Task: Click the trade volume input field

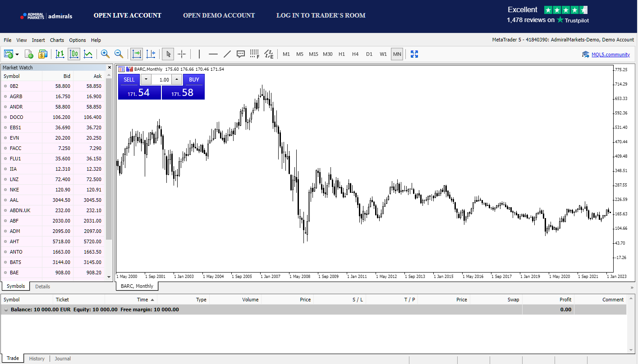Action: (161, 80)
